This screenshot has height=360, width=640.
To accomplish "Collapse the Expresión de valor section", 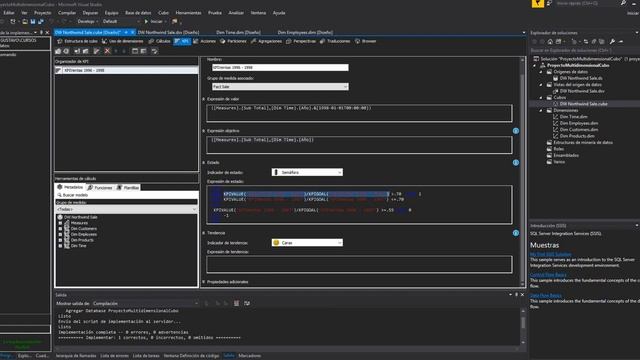I will pos(204,99).
